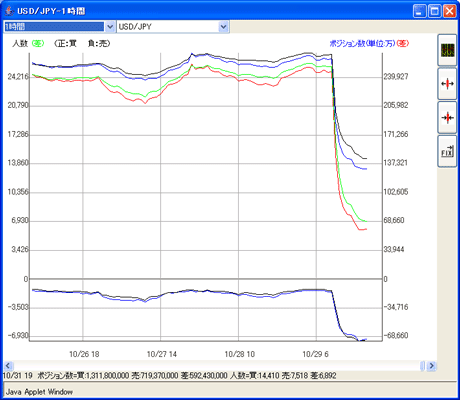The height and width of the screenshot is (400, 460).
Task: Click the Java icon in title bar
Action: 9,11
